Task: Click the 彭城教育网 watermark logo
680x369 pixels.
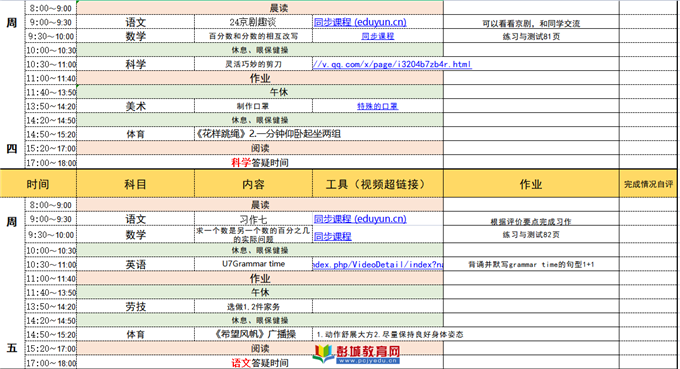Action: click(x=356, y=354)
